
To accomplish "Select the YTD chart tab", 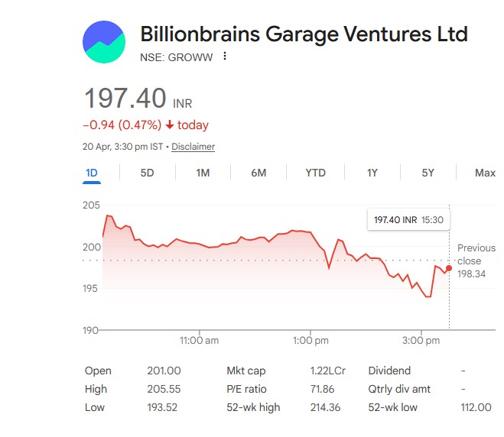I will (x=315, y=173).
